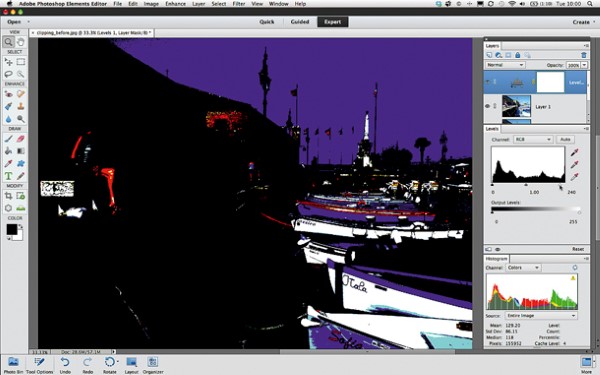Click the create adjustment layer icon
The image size is (600, 375).
pyautogui.click(x=499, y=55)
